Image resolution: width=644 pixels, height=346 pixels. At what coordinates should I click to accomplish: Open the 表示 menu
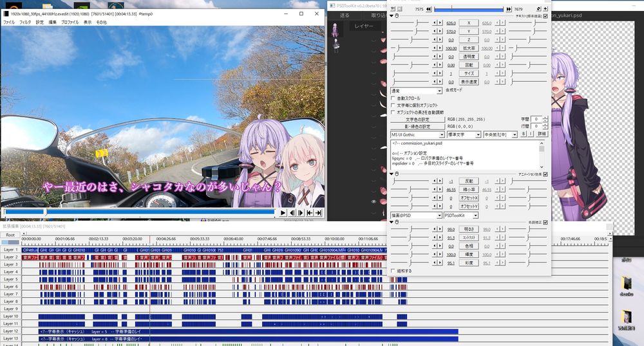[88, 22]
